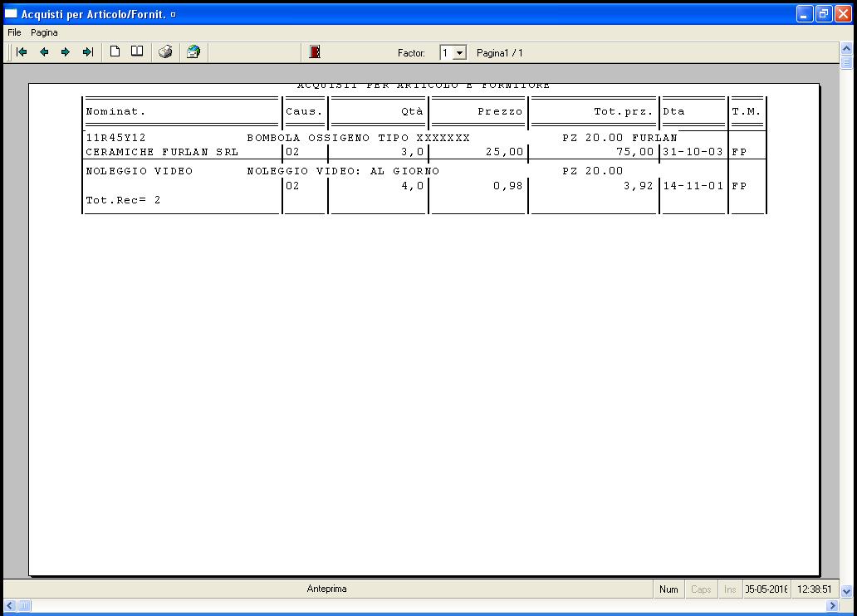Close the Acquisti per Articolo/Fornit. window

(x=844, y=14)
